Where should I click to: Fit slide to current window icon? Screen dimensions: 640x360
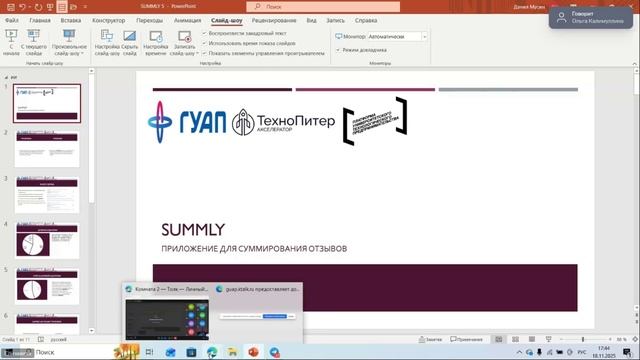coord(635,339)
